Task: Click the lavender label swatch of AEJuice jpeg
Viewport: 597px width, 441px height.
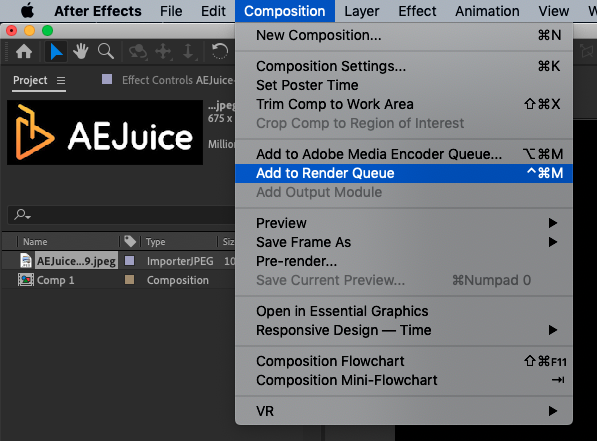Action: pyautogui.click(x=130, y=261)
